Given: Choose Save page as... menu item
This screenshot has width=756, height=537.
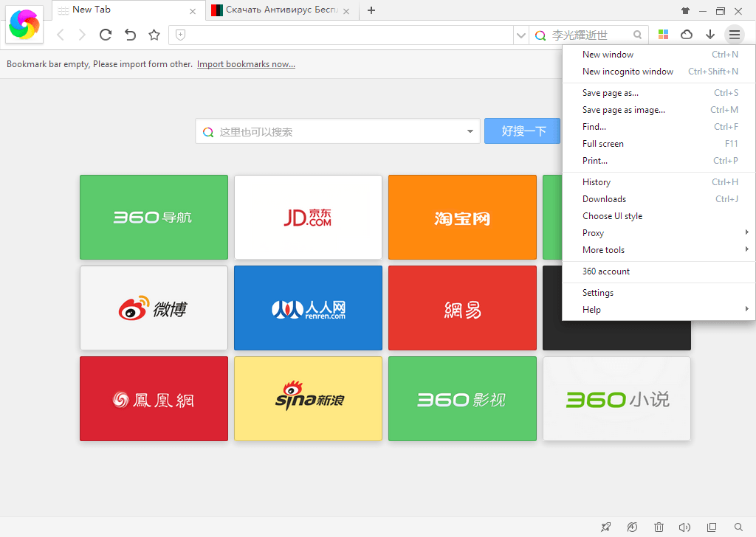Looking at the screenshot, I should 659,93.
